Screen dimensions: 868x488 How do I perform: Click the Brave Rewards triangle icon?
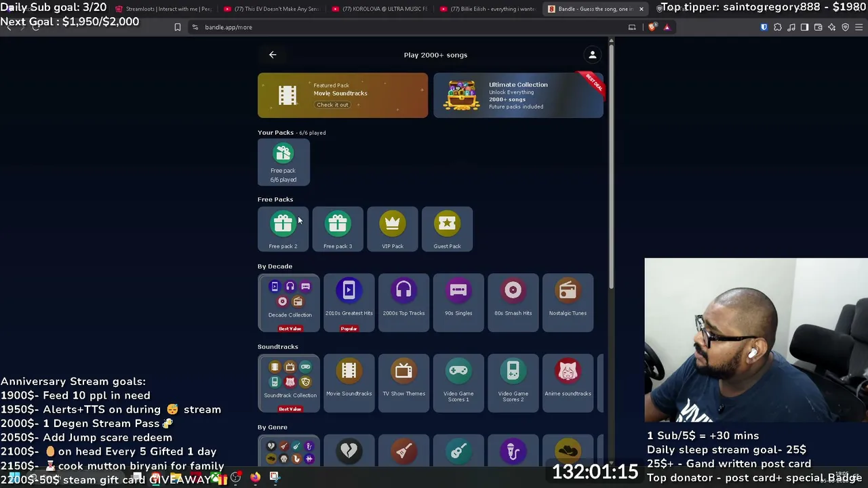click(667, 27)
